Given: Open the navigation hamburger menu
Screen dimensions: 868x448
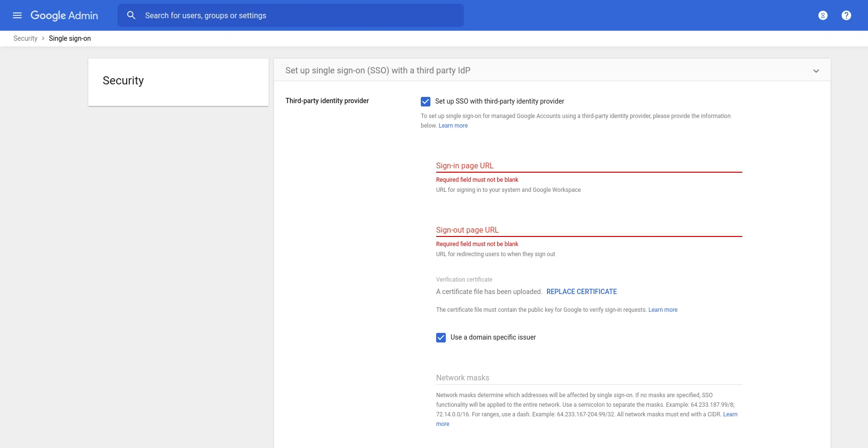Looking at the screenshot, I should 17,15.
